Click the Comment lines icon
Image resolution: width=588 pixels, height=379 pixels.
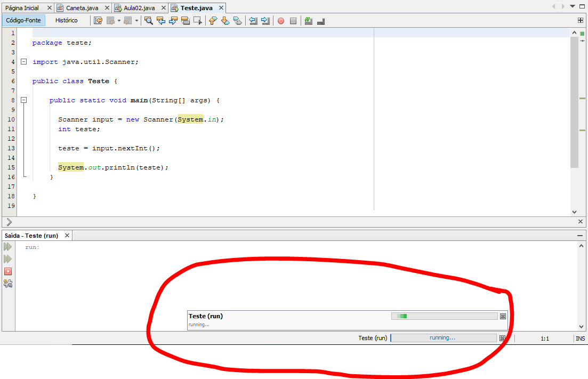(309, 21)
